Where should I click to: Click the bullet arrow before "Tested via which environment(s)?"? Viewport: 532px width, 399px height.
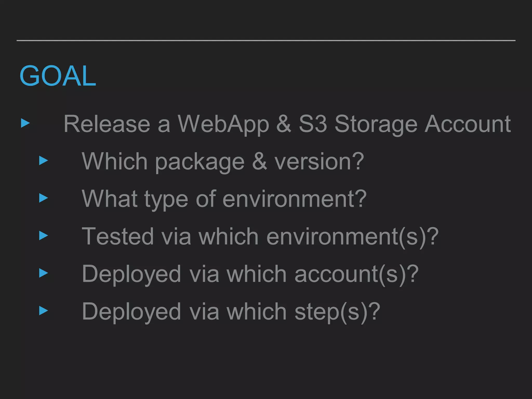(44, 236)
